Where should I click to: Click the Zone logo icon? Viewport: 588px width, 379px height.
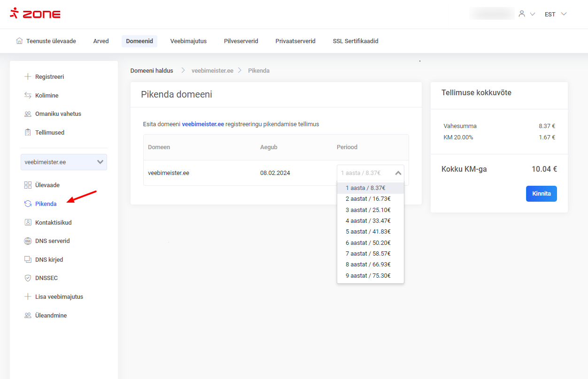pyautogui.click(x=14, y=13)
